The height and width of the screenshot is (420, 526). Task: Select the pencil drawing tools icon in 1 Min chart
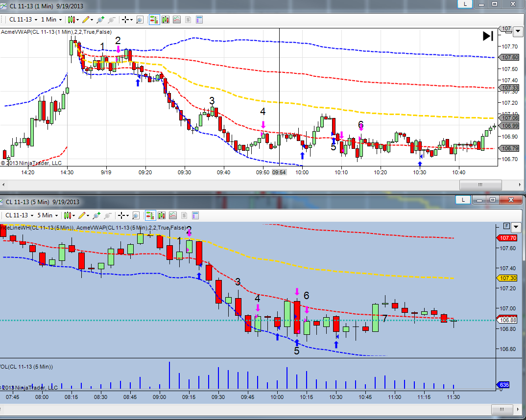[x=86, y=20]
